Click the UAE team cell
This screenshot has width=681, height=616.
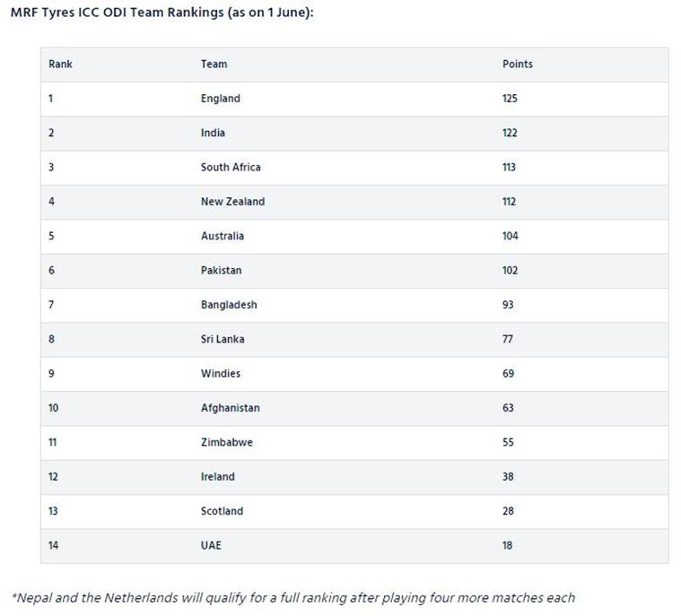point(211,545)
